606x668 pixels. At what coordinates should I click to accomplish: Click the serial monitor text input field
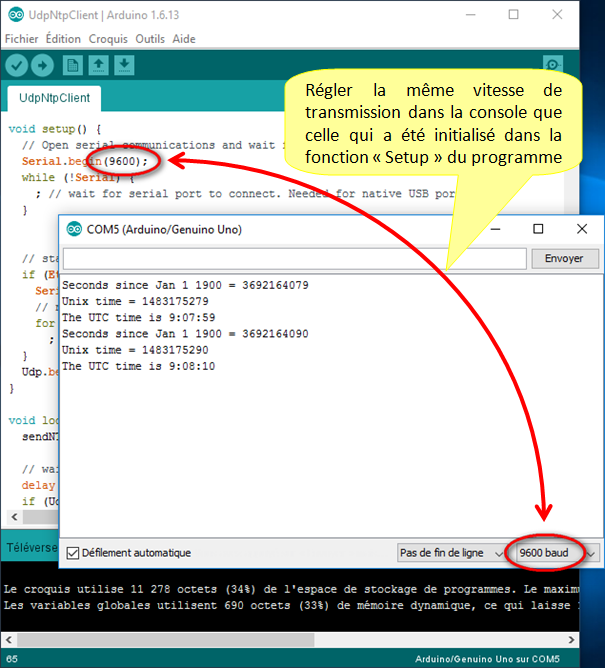pos(295,259)
